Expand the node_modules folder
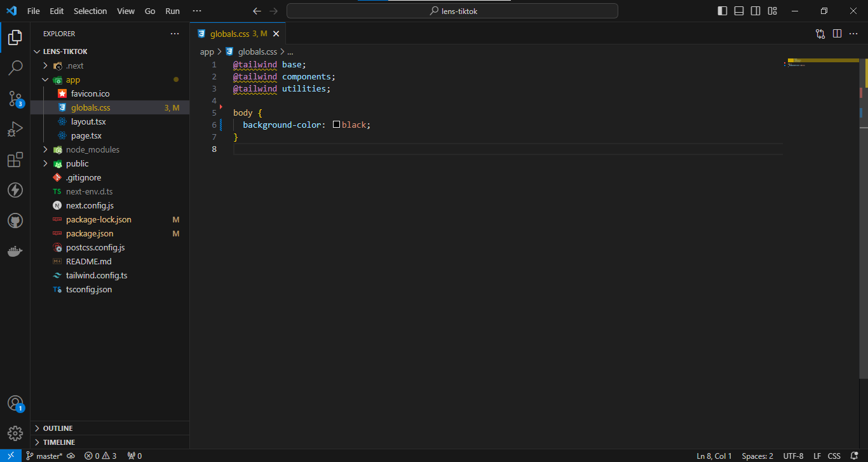This screenshot has height=462, width=868. tap(92, 149)
